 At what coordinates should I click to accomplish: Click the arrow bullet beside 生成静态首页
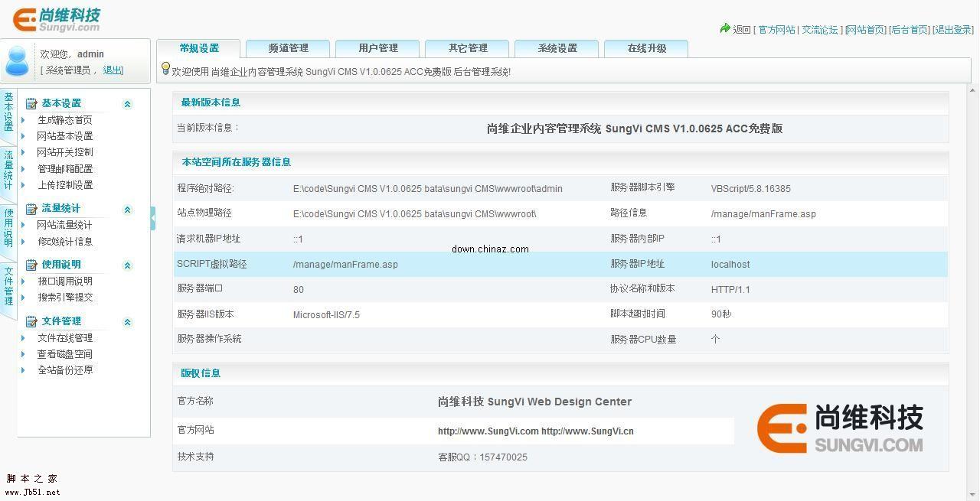(x=23, y=120)
